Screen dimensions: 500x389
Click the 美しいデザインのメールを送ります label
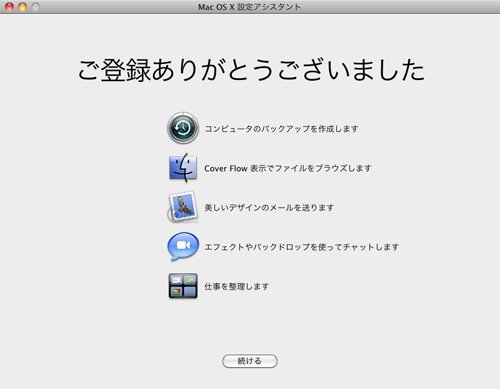click(269, 208)
